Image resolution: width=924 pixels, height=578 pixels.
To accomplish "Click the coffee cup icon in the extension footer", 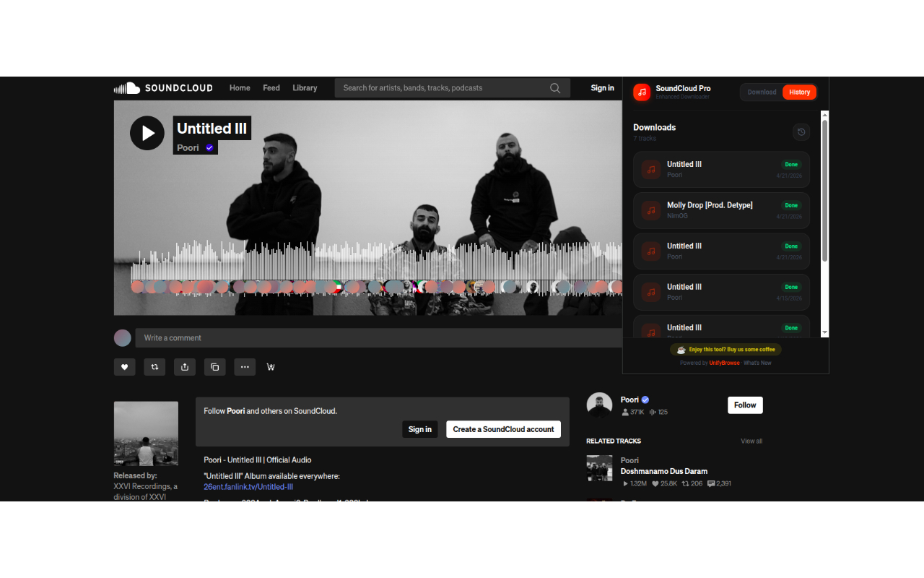I will pyautogui.click(x=681, y=350).
